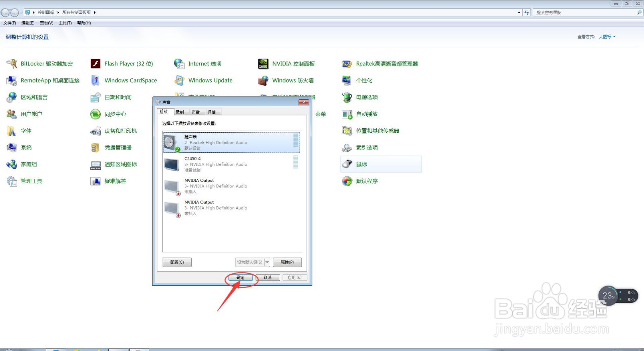Viewport: 644px width, 351px height.
Task: Click the 配置(C) button
Action: click(x=177, y=262)
